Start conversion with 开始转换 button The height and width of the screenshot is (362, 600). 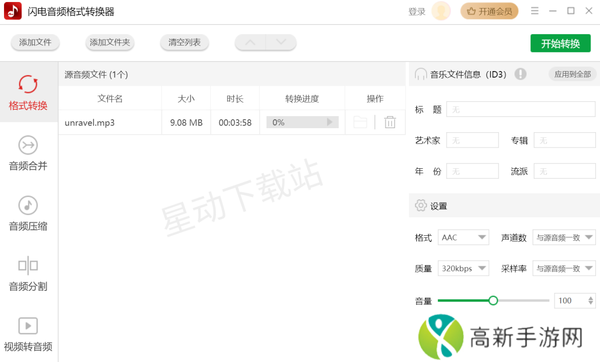[560, 43]
